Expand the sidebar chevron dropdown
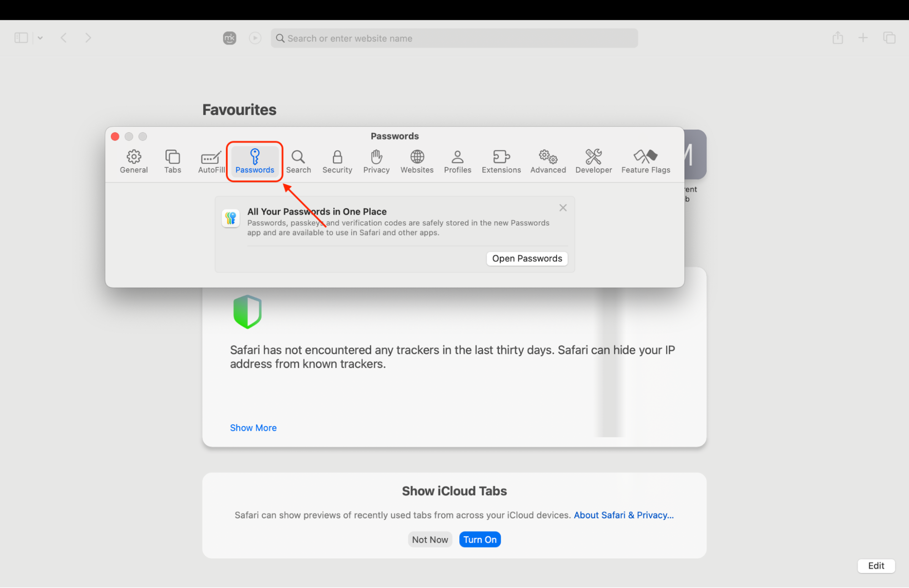 point(40,38)
